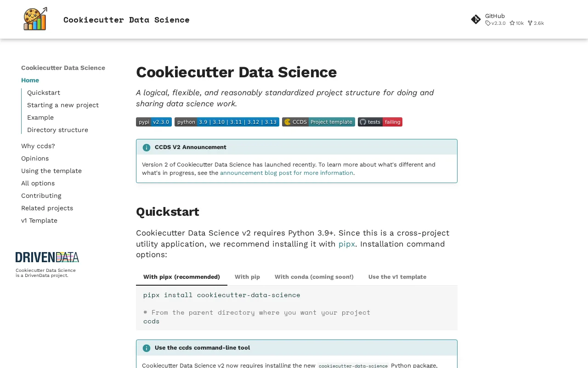Switch to the With pip tab
588x368 pixels.
point(247,276)
